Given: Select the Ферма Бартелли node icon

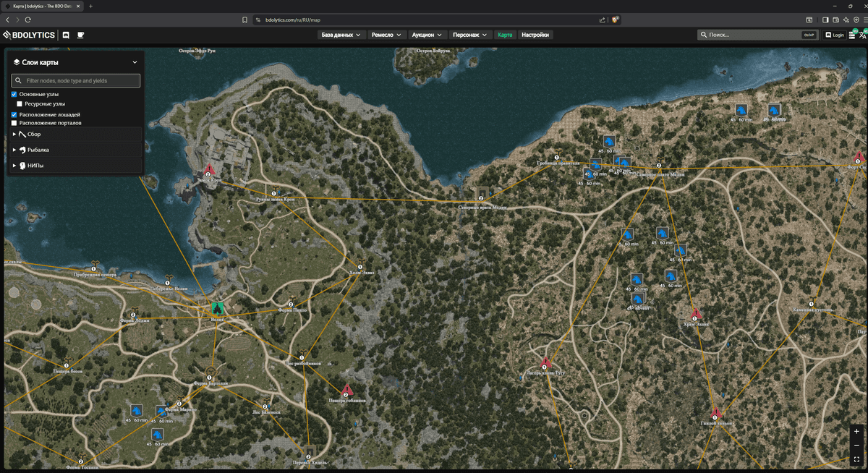Looking at the screenshot, I should tap(210, 374).
